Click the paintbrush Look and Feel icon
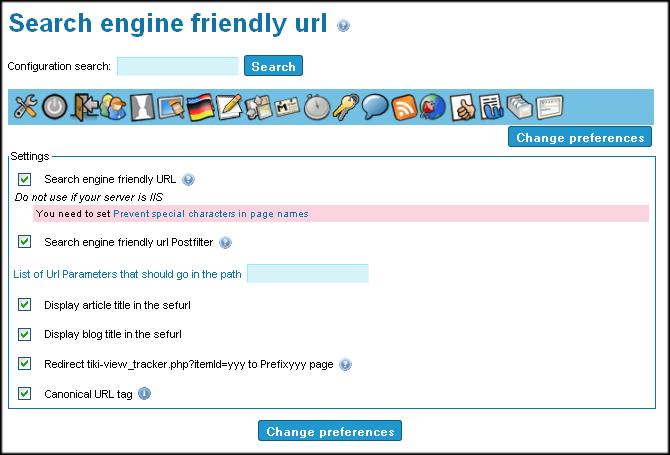 pos(171,107)
